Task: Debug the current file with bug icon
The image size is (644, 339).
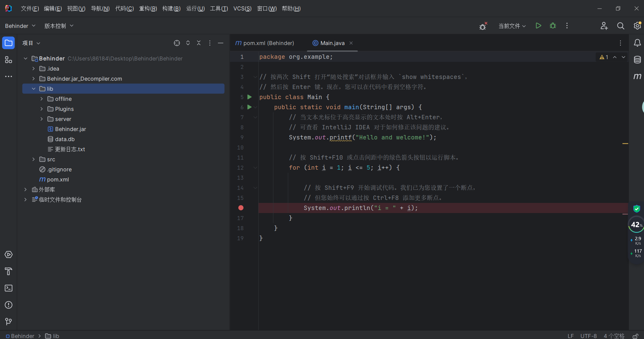Action: coord(553,26)
